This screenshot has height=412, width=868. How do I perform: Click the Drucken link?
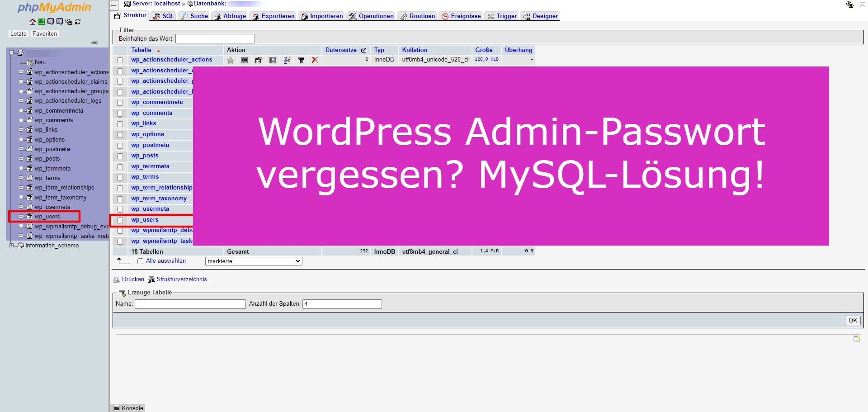pos(133,279)
